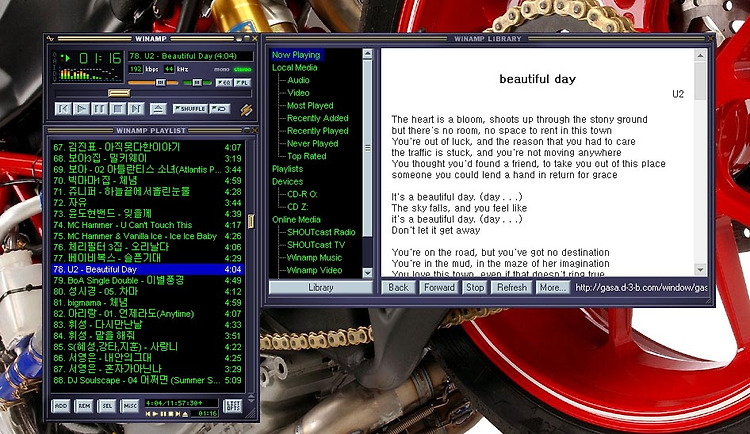Select playlist track 81 bigmama

point(147,302)
